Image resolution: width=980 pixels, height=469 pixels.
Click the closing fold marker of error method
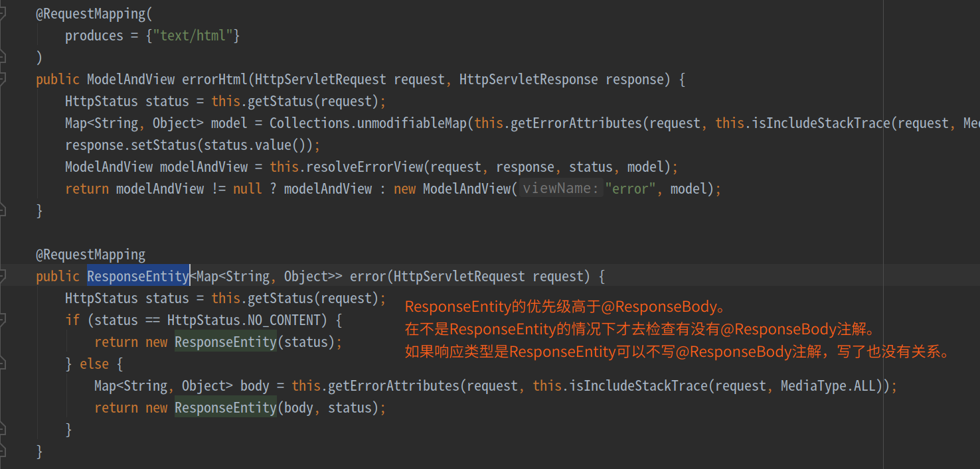2,451
